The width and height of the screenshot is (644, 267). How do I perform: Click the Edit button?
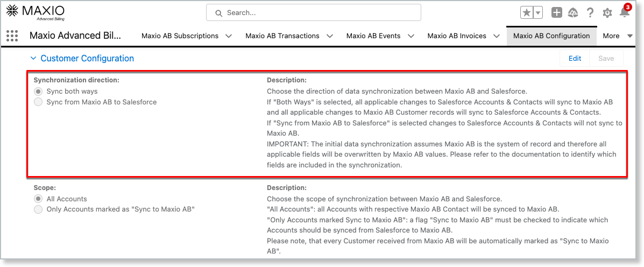(575, 59)
